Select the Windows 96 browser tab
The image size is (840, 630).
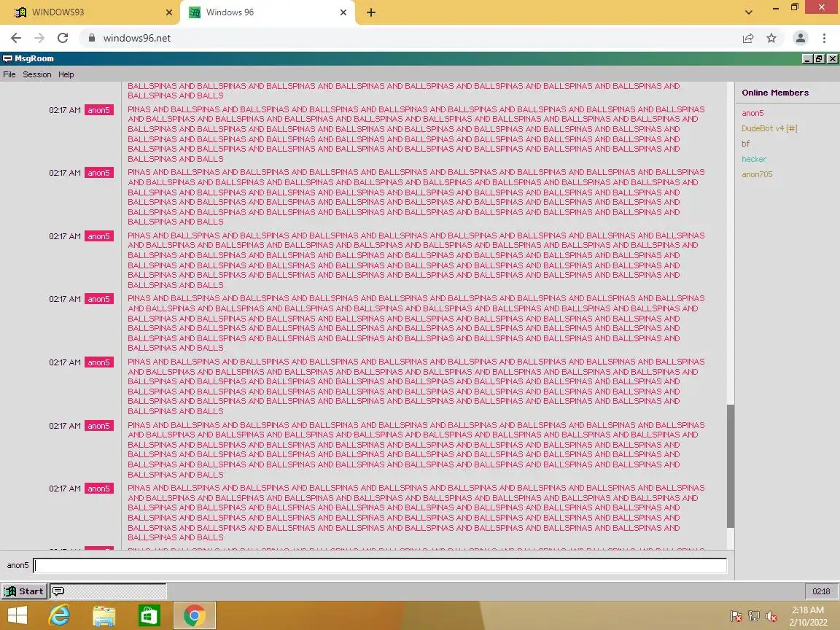(x=268, y=12)
